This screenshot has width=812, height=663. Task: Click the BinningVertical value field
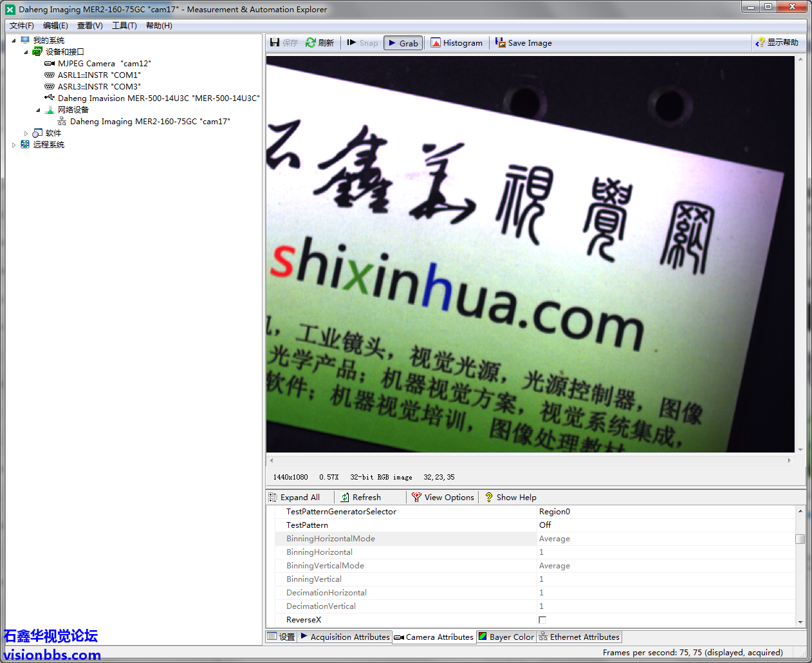click(x=666, y=579)
